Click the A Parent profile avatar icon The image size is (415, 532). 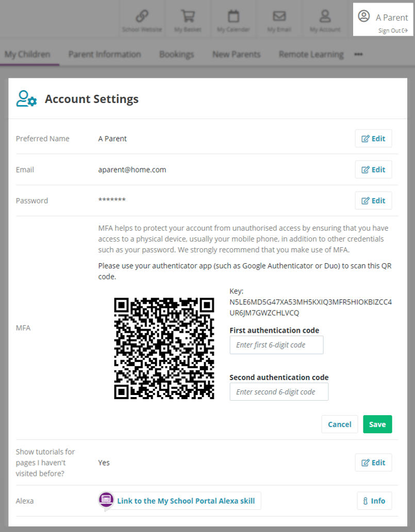tap(364, 16)
